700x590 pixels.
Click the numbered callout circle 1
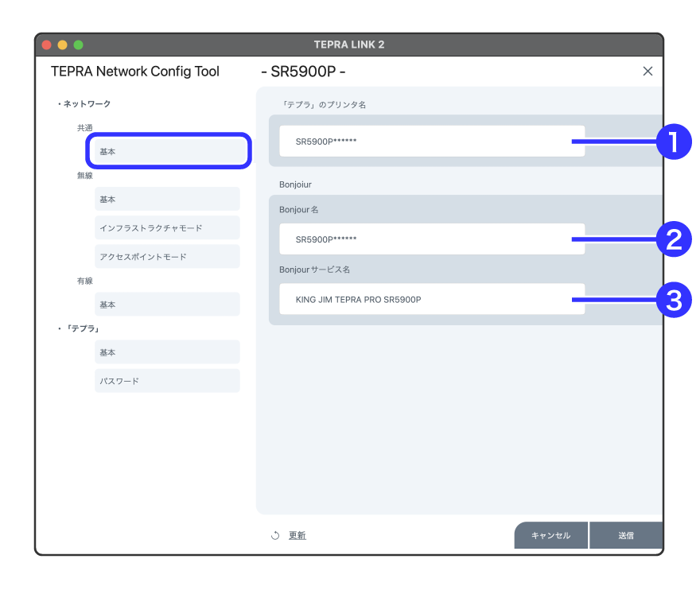tap(674, 142)
